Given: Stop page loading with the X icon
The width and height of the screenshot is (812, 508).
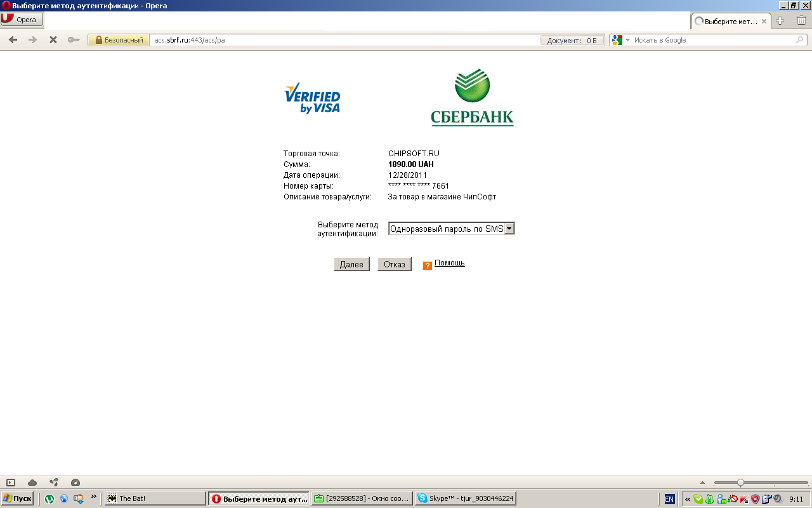Looking at the screenshot, I should click(x=53, y=40).
